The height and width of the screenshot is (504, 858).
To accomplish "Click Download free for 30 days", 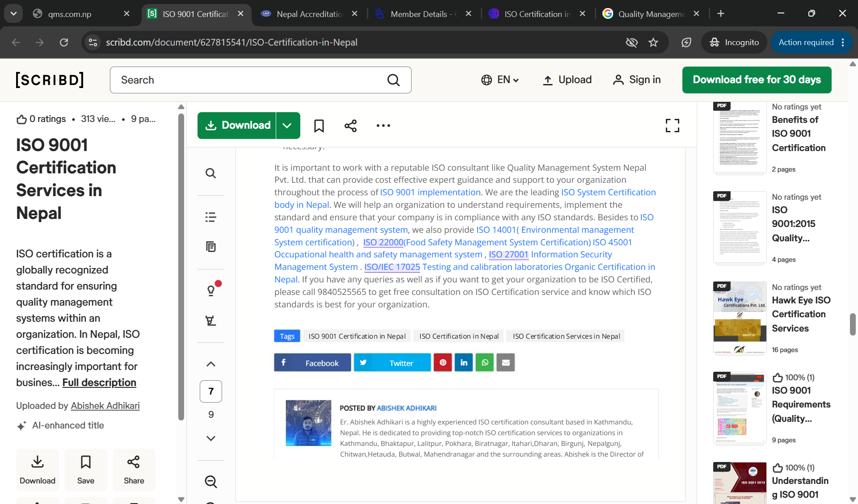I will coord(757,80).
